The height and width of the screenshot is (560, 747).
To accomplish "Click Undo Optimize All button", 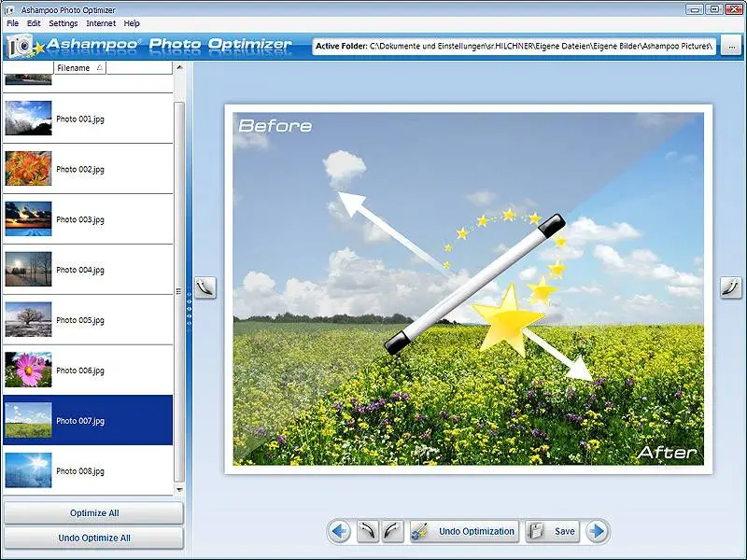I will pyautogui.click(x=94, y=538).
